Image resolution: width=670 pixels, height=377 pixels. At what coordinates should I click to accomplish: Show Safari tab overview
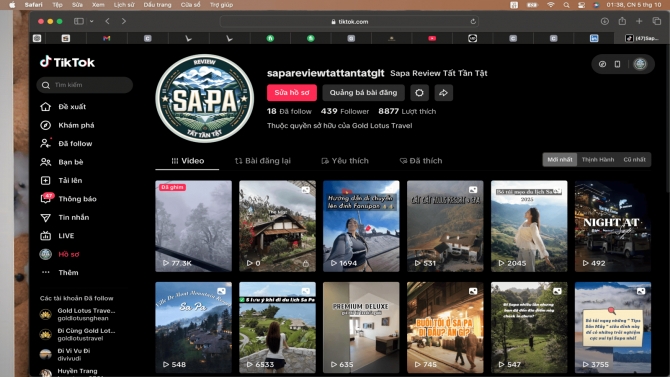coord(657,21)
